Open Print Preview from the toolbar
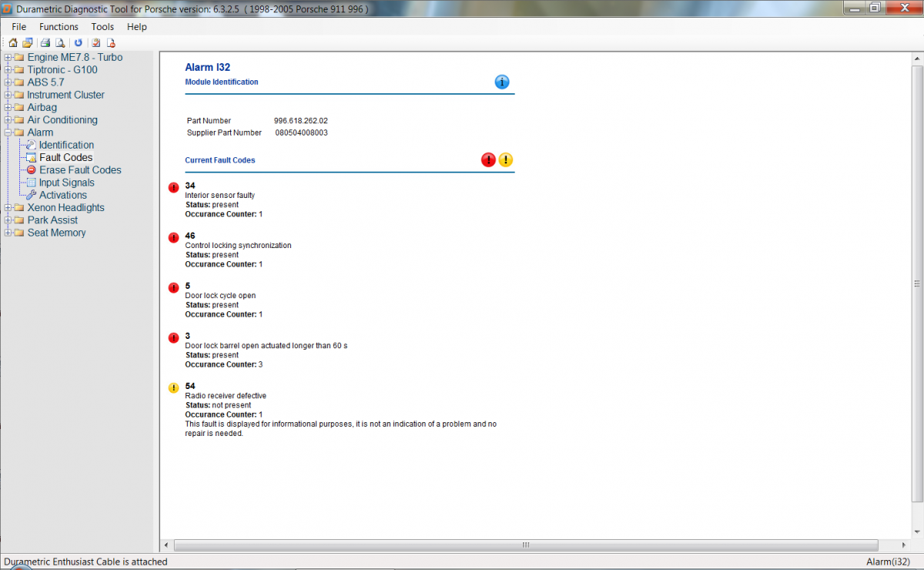This screenshot has height=570, width=924. (60, 43)
